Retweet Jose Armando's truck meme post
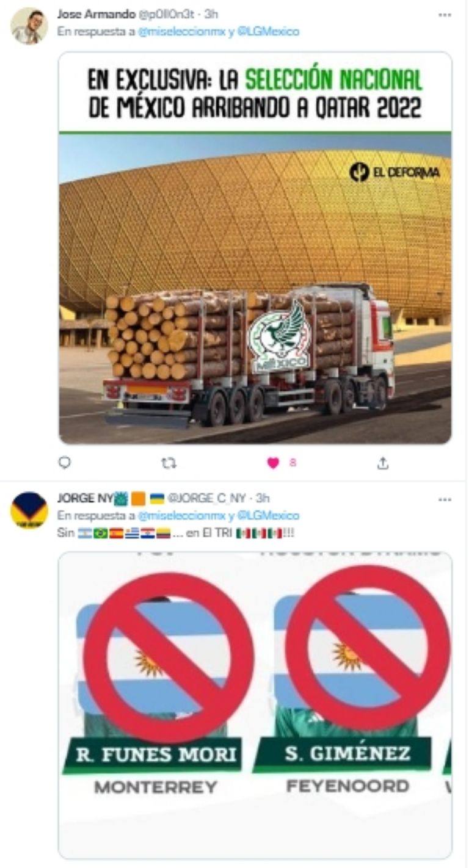Viewport: 469px width, 868px height. coord(169,463)
